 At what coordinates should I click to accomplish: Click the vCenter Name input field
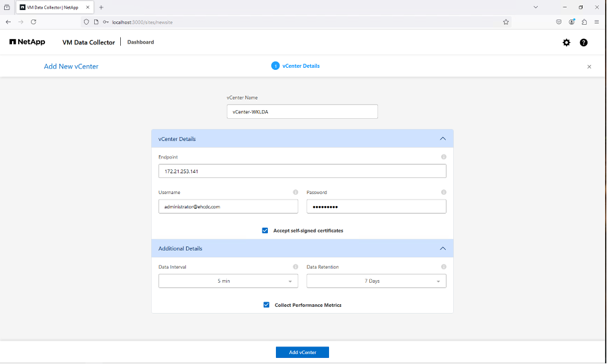302,111
